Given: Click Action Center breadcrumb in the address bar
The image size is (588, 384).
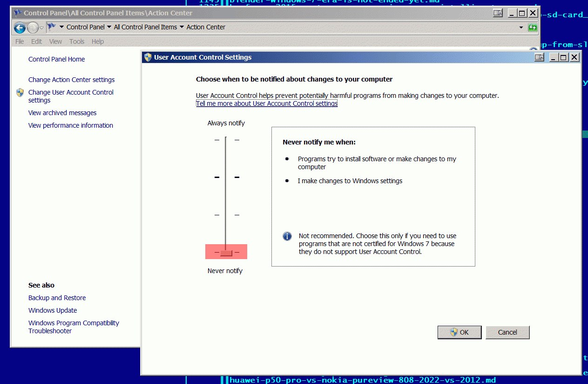Looking at the screenshot, I should tap(206, 27).
